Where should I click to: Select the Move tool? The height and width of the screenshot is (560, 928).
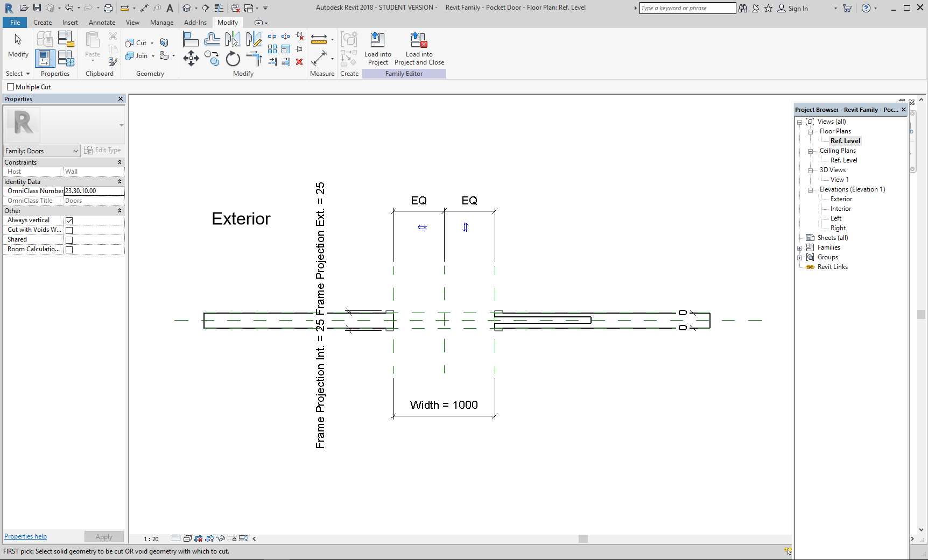tap(191, 58)
